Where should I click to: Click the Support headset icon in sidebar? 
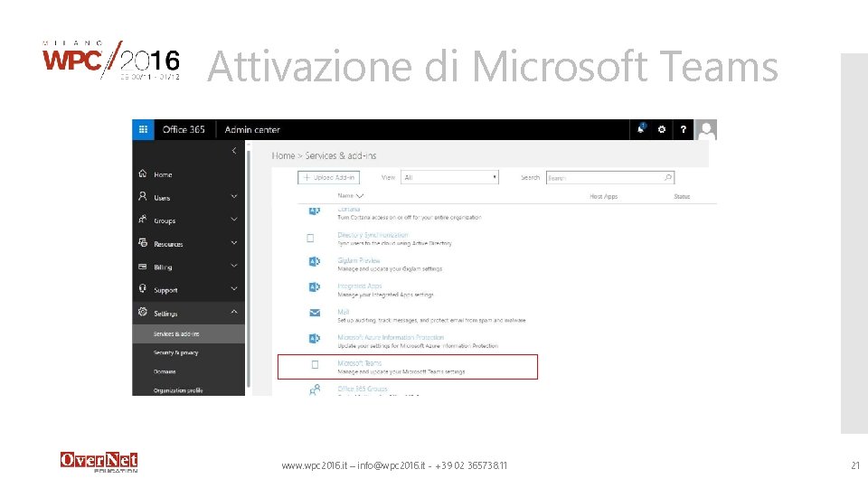point(143,289)
